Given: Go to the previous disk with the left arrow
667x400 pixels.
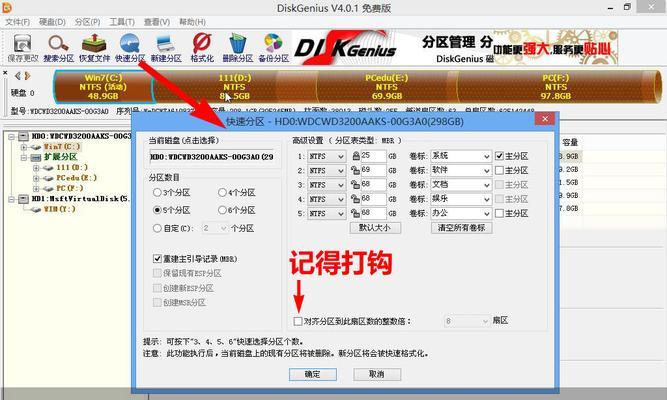Looking at the screenshot, I should click(x=17, y=76).
